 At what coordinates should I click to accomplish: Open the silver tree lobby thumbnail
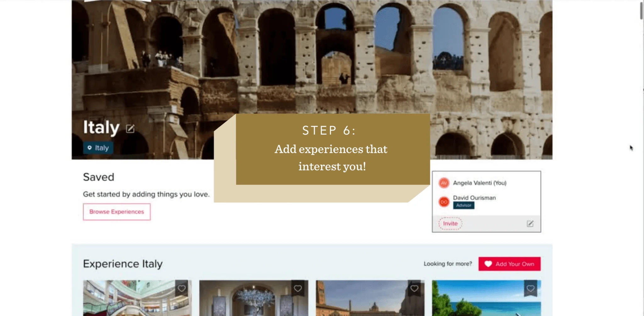pos(254,298)
